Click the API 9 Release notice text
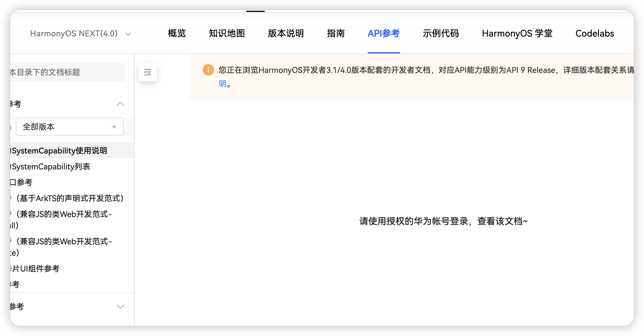644x336 pixels. 531,70
